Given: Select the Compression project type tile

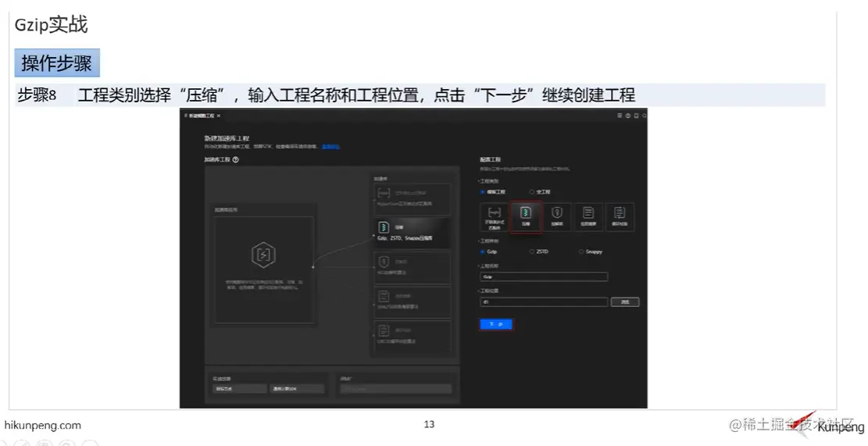Looking at the screenshot, I should click(x=525, y=217).
